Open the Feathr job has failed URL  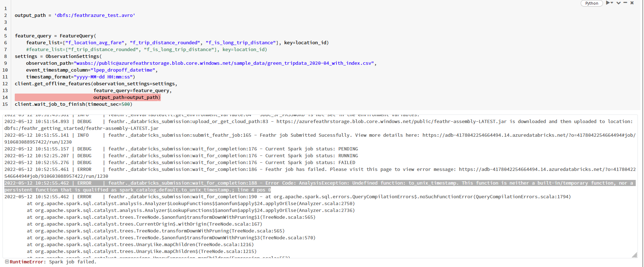point(547,169)
